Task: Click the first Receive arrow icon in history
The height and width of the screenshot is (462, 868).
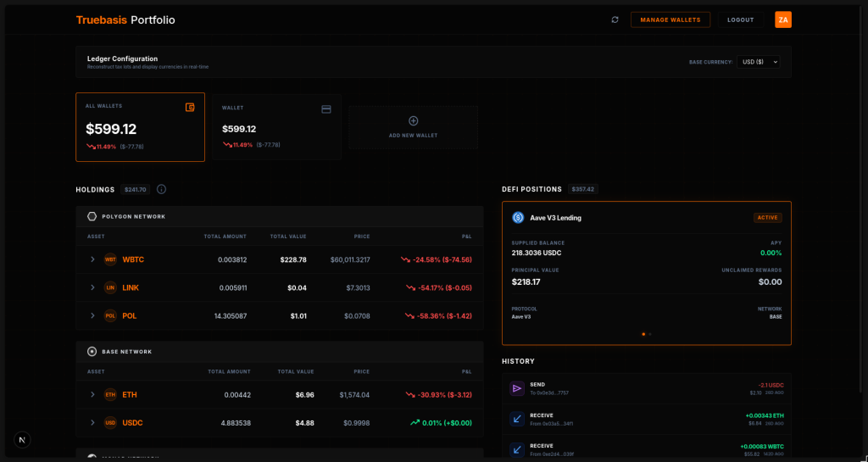Action: tap(516, 419)
